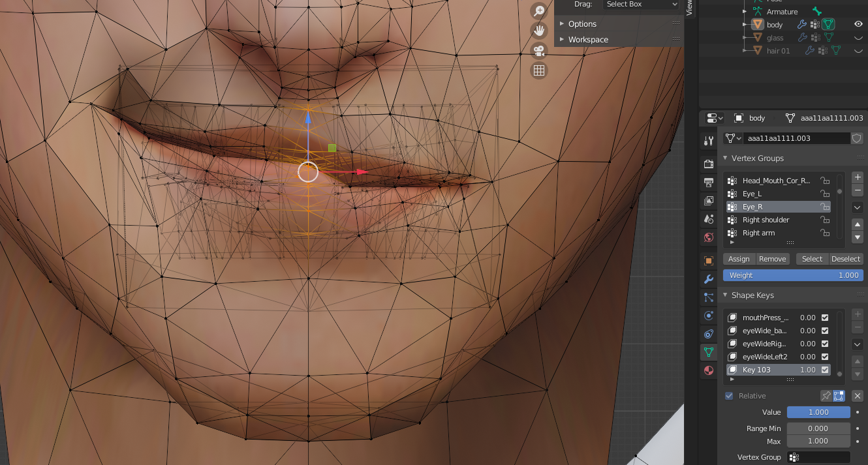868x465 pixels.
Task: Click Range Min field
Action: tap(818, 428)
